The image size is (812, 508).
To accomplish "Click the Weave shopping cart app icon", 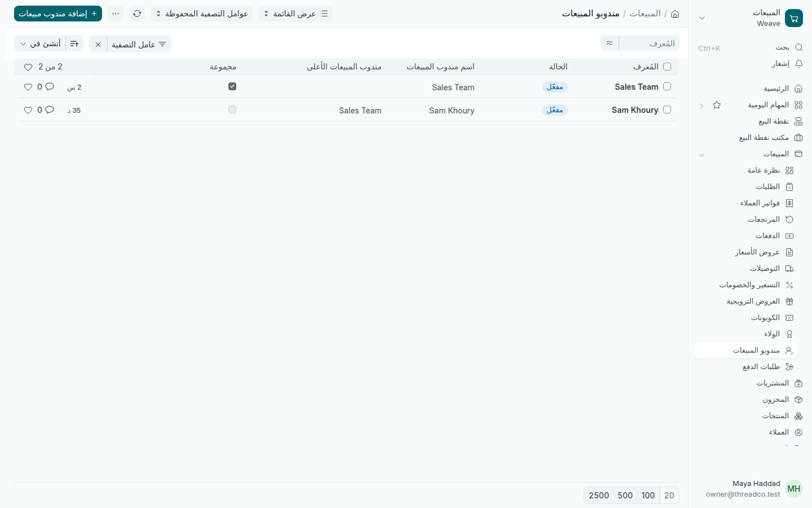I will [794, 18].
